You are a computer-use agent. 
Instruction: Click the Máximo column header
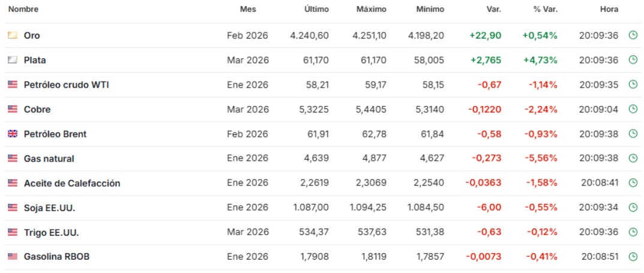pyautogui.click(x=372, y=10)
